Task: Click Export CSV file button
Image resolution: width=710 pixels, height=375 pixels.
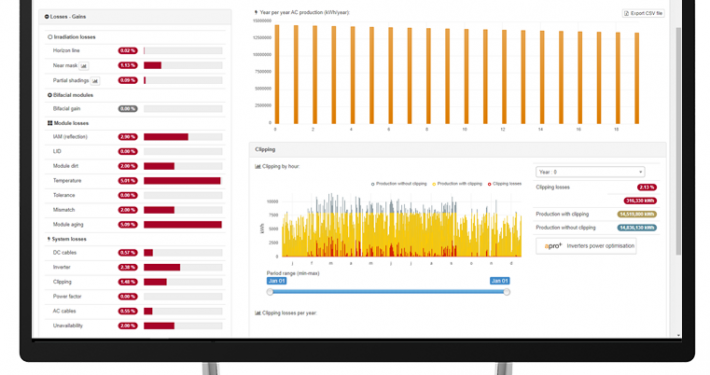Action: coord(643,14)
